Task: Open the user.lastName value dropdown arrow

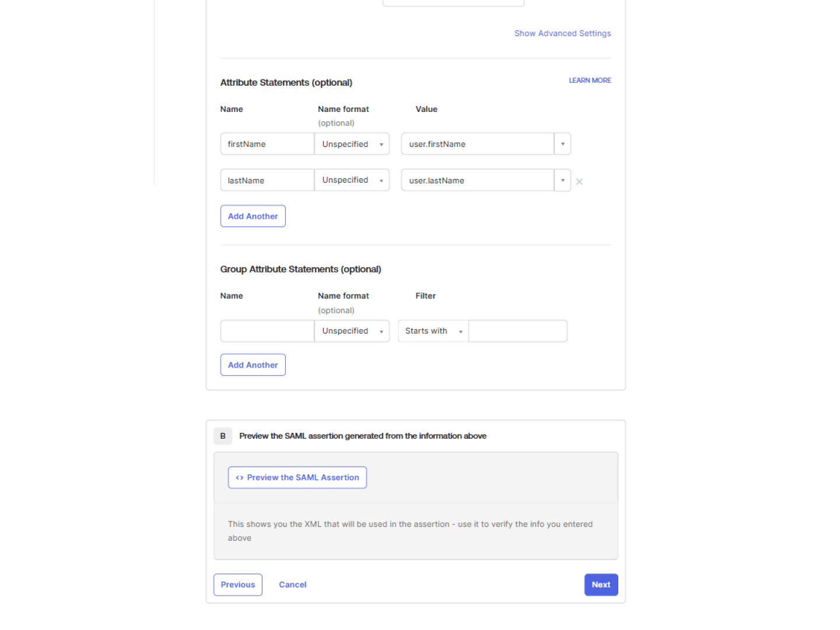Action: 562,180
